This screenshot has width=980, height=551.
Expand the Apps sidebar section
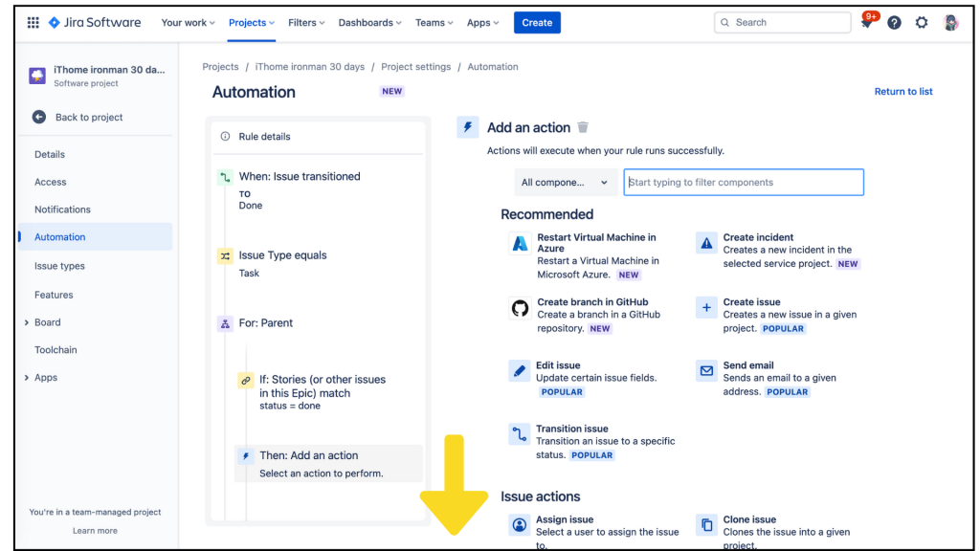26,377
